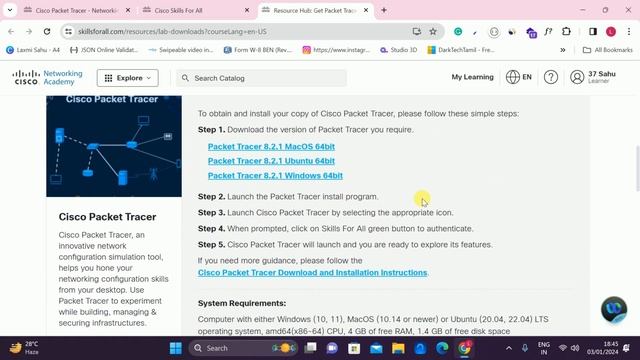The image size is (640, 360).
Task: Reload the page with the refresh icon
Action: [x=47, y=31]
